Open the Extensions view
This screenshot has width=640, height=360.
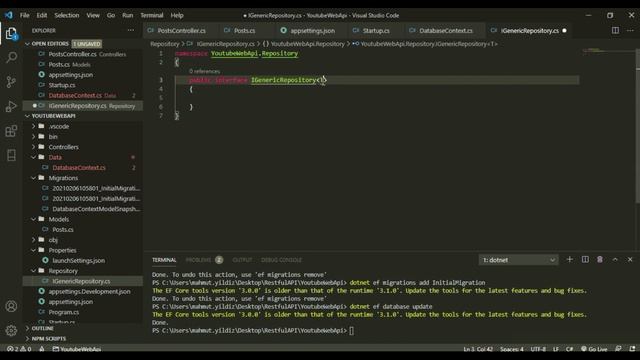tap(11, 131)
